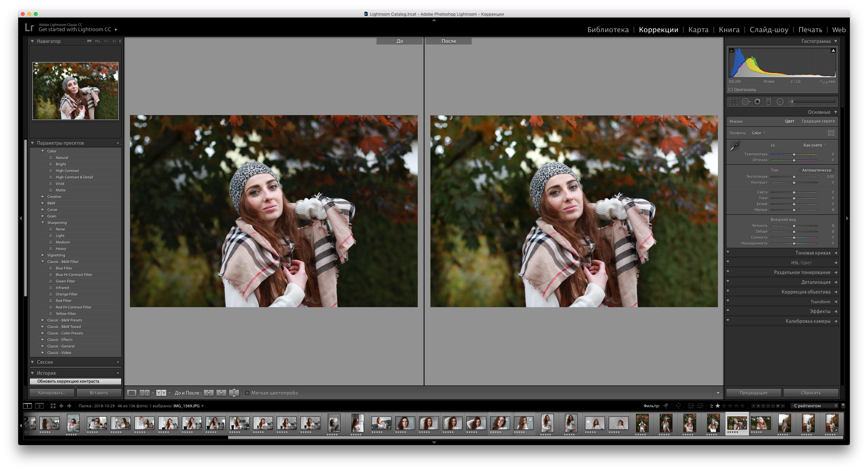Expand the Creative presets group
868x471 pixels.
(43, 197)
